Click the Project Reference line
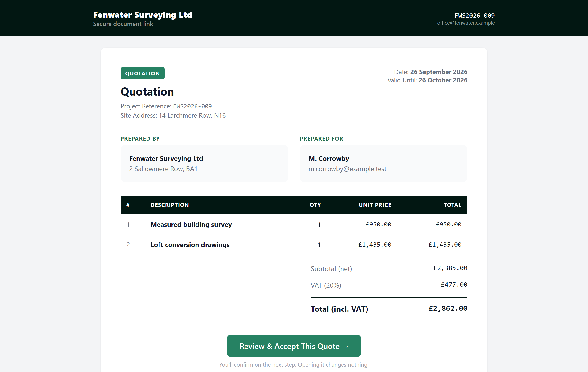 click(166, 106)
